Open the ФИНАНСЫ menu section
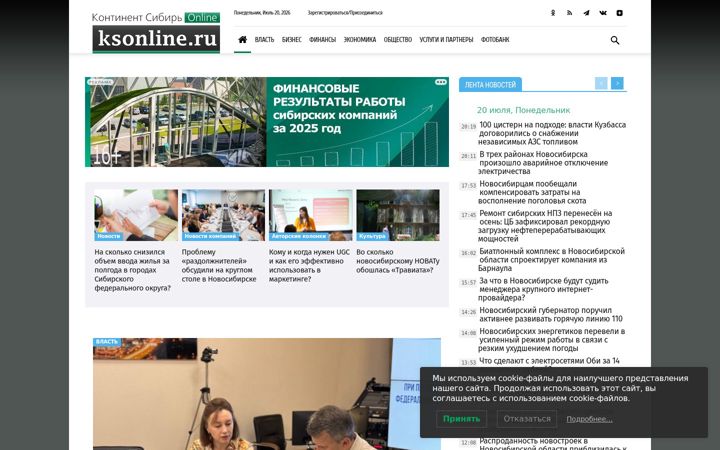Image resolution: width=720 pixels, height=450 pixels. [x=322, y=39]
